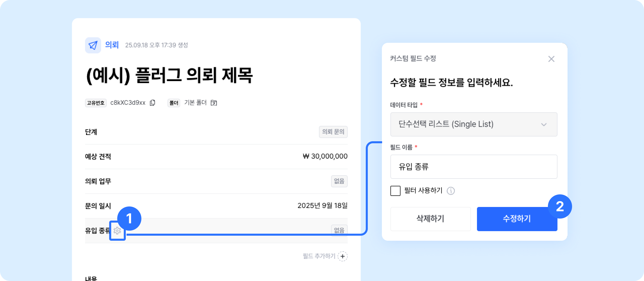
Task: Click the 없음 value for 유입 종류
Action: point(339,230)
